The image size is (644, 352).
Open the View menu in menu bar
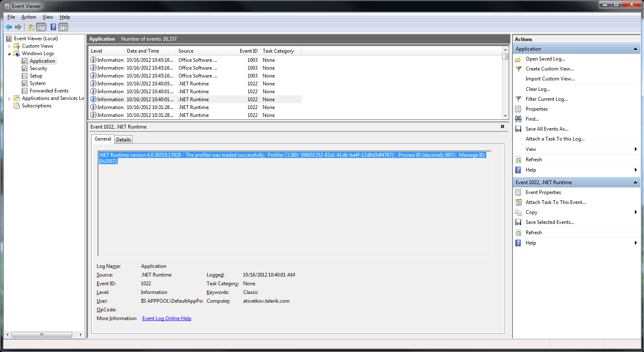48,17
